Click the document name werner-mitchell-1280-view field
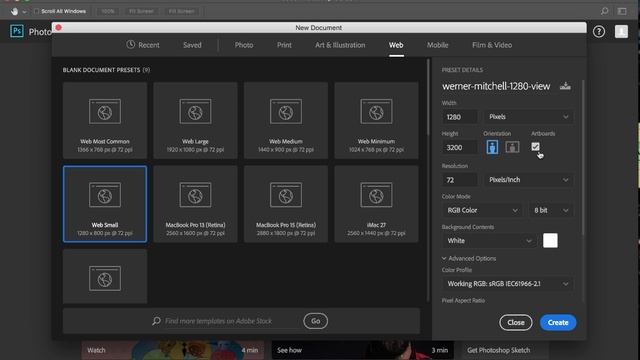Screen dimensions: 640x360 (496, 86)
